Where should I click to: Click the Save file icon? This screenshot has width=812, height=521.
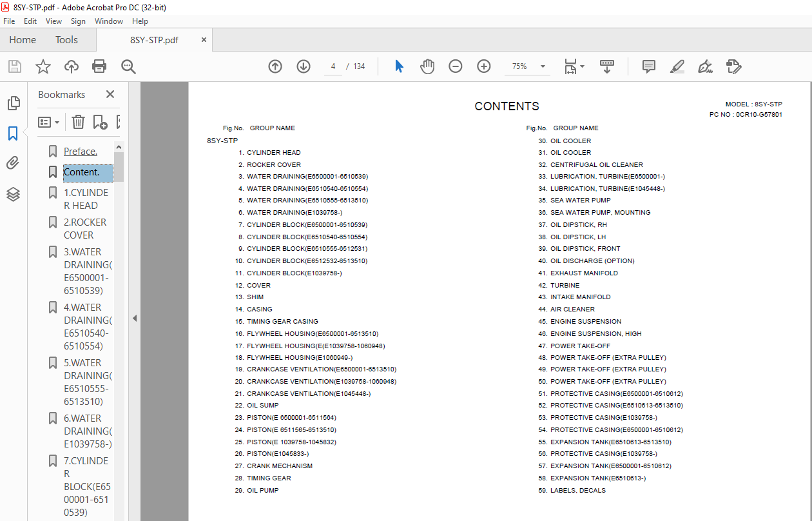(x=15, y=66)
